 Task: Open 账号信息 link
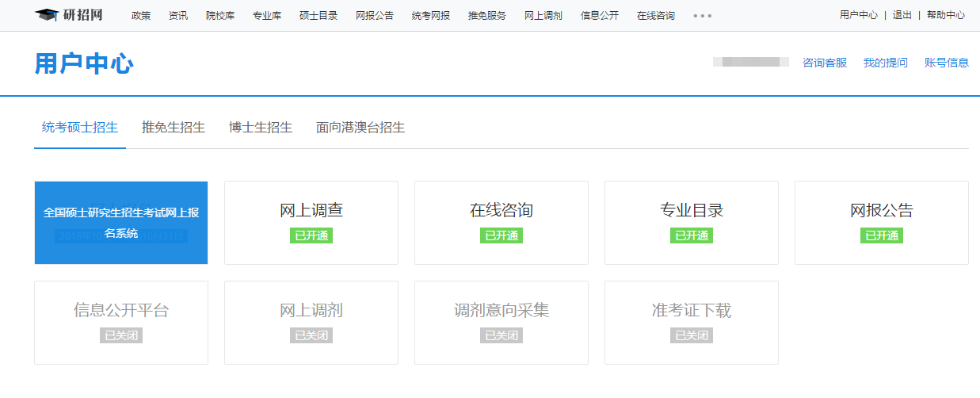(946, 63)
